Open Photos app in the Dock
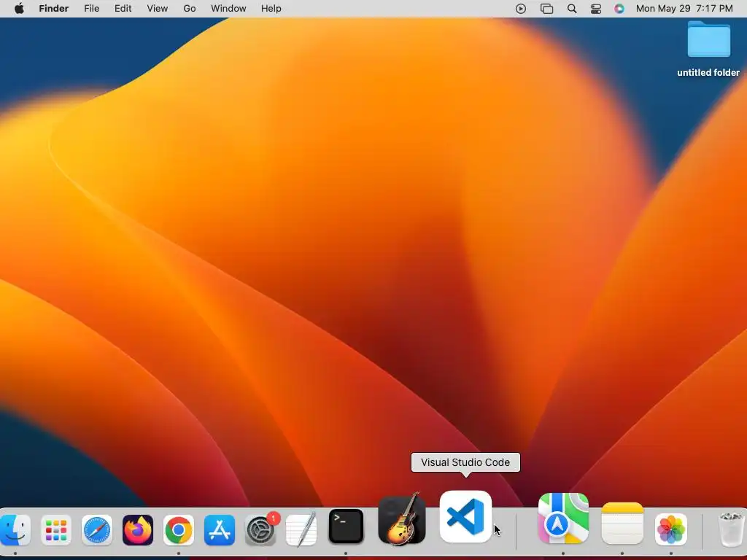747x560 pixels. pyautogui.click(x=671, y=529)
